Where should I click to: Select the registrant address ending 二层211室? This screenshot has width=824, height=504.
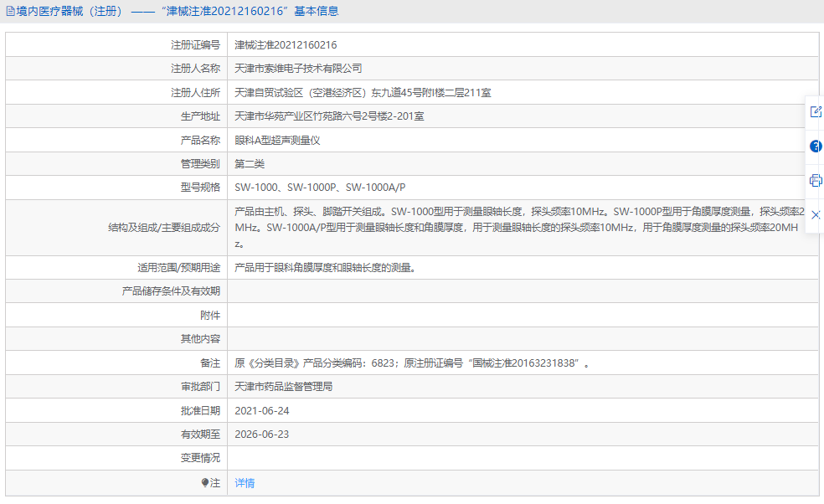click(363, 93)
